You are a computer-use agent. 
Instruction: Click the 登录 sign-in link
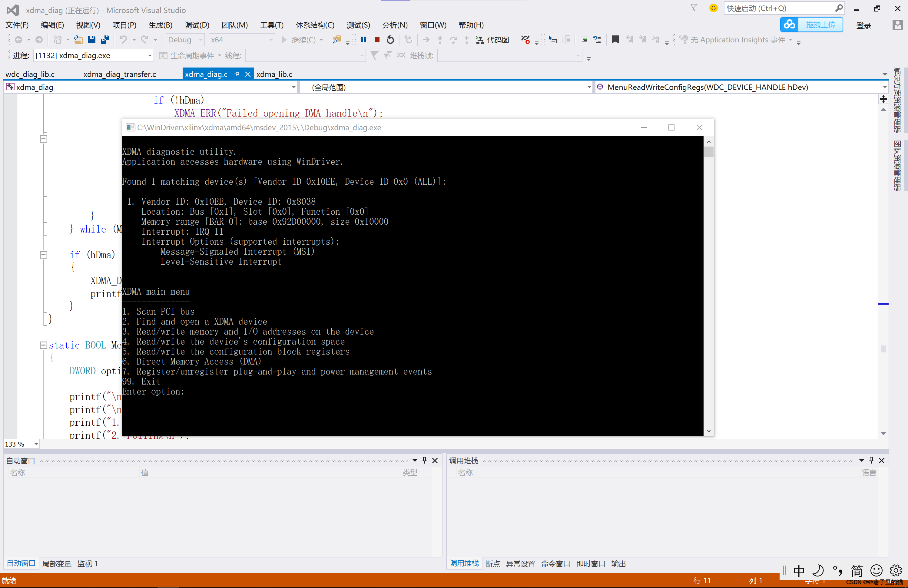863,25
